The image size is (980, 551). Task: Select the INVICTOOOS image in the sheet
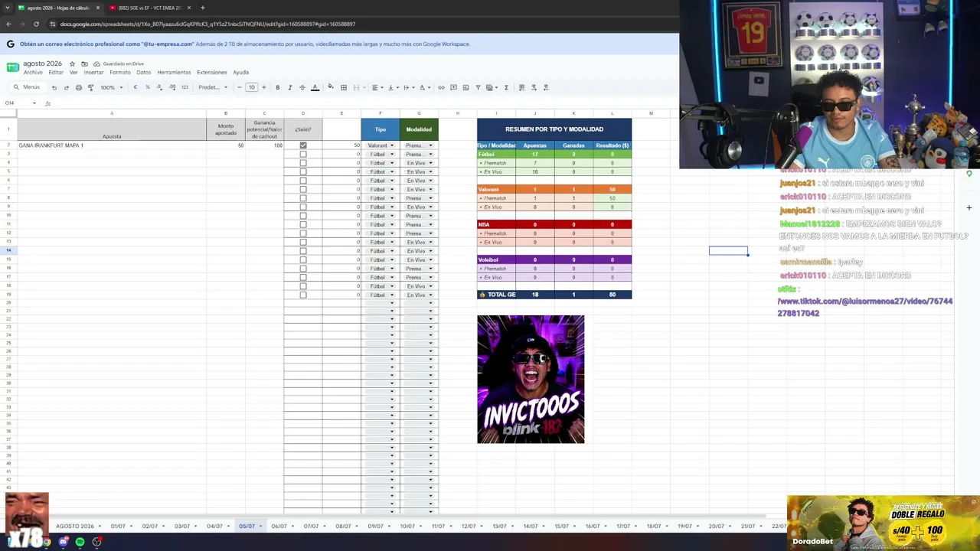pyautogui.click(x=531, y=380)
